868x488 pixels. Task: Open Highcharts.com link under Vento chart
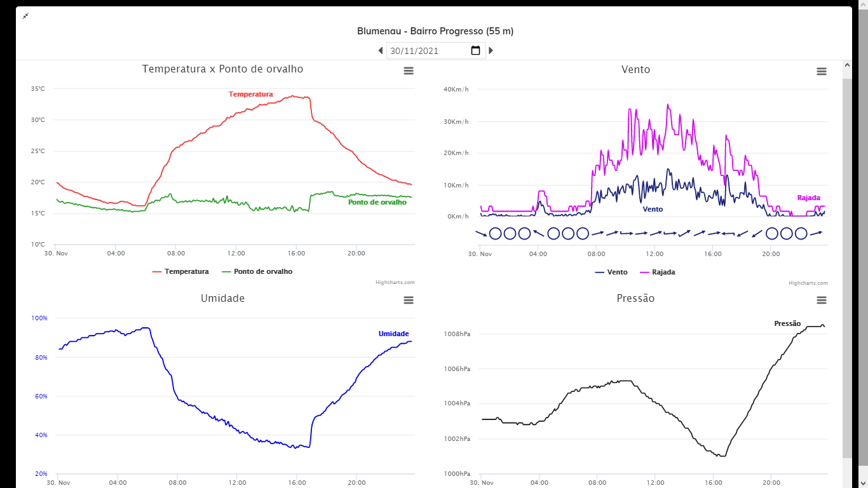(x=808, y=283)
